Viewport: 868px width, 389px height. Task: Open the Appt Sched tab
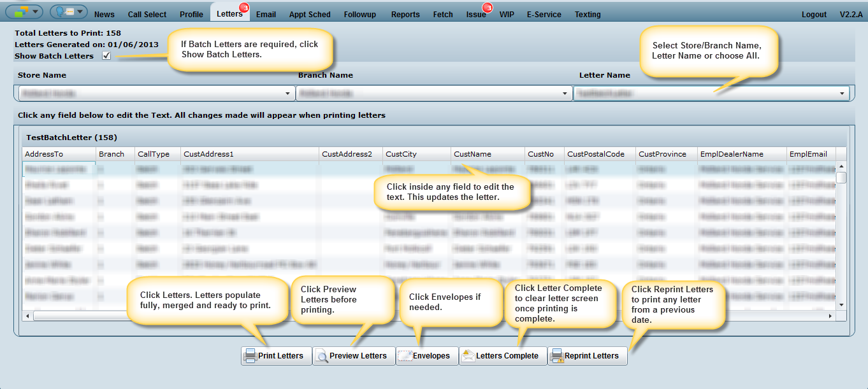pos(310,15)
